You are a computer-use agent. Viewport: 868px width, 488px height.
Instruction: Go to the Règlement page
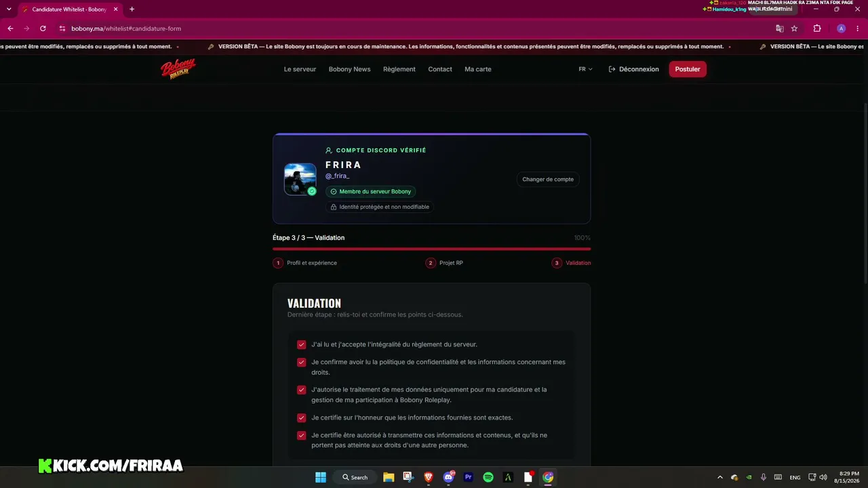click(399, 69)
